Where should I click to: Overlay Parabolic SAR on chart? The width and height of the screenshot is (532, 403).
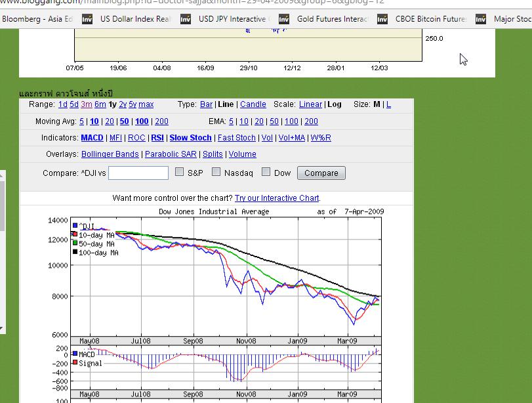(171, 154)
